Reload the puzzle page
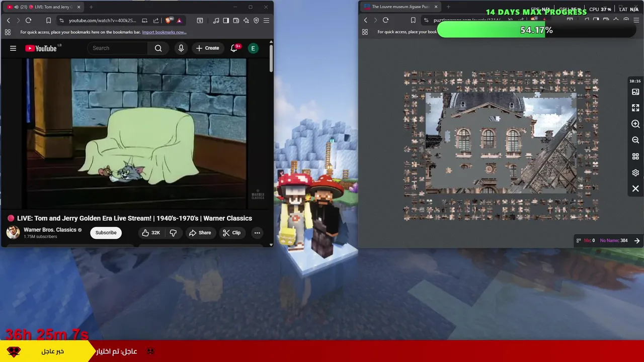Screen dimensions: 644x362 point(386,21)
